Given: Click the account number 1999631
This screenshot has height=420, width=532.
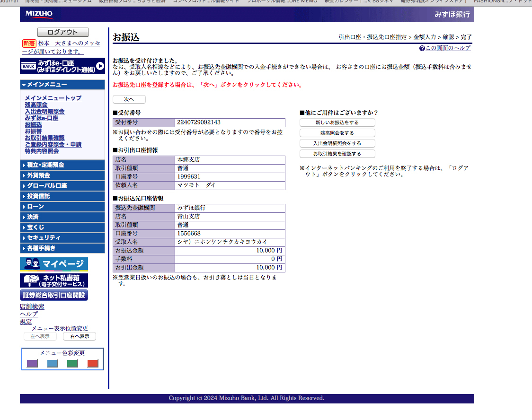Looking at the screenshot, I should [189, 176].
